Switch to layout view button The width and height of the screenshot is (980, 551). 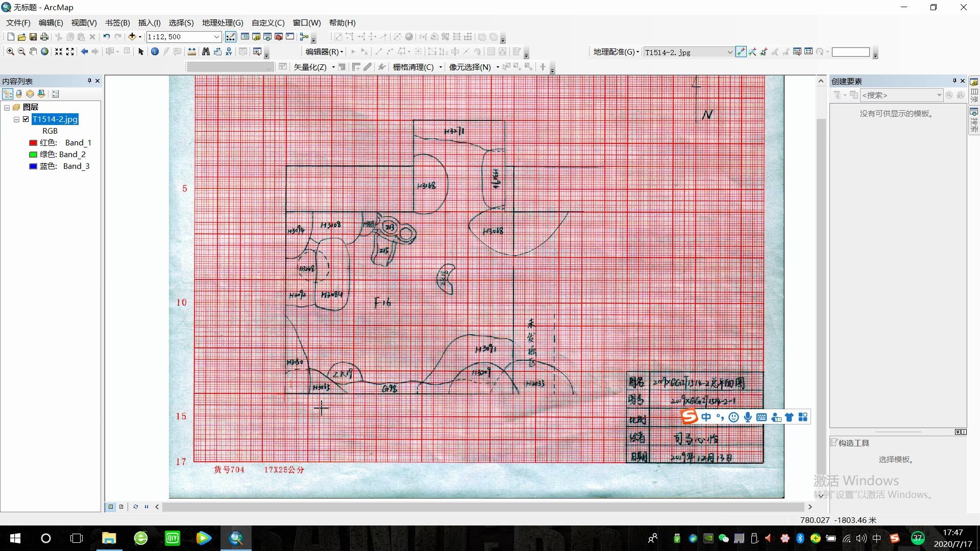121,507
